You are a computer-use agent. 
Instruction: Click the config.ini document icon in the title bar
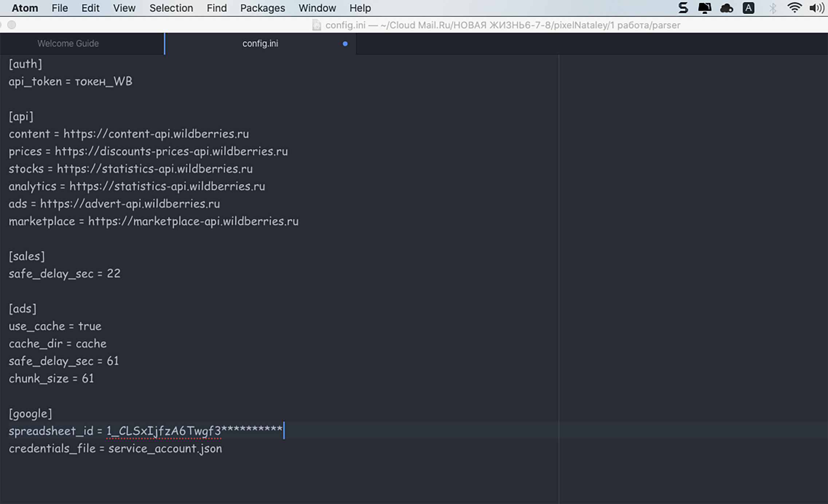click(316, 25)
